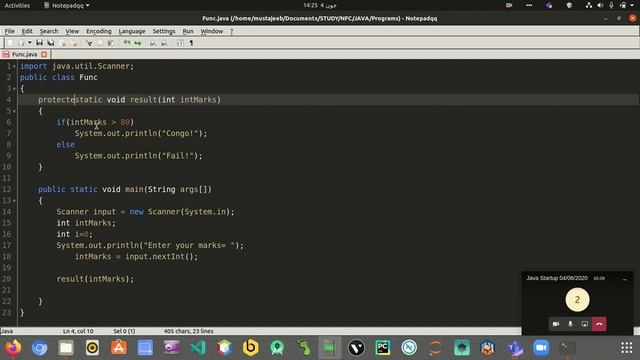This screenshot has width=640, height=360.
Task: Open the File menu
Action: (9, 31)
